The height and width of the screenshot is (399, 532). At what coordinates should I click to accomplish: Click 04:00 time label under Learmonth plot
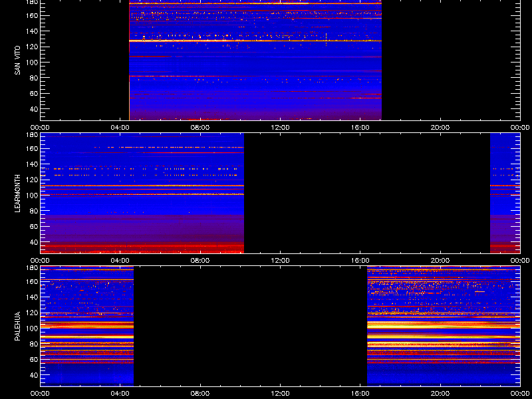[x=120, y=261]
